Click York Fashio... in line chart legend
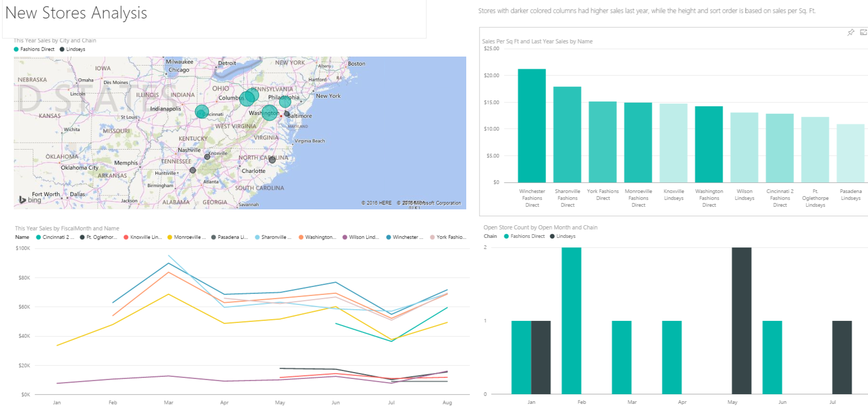868x406 pixels. pyautogui.click(x=449, y=237)
